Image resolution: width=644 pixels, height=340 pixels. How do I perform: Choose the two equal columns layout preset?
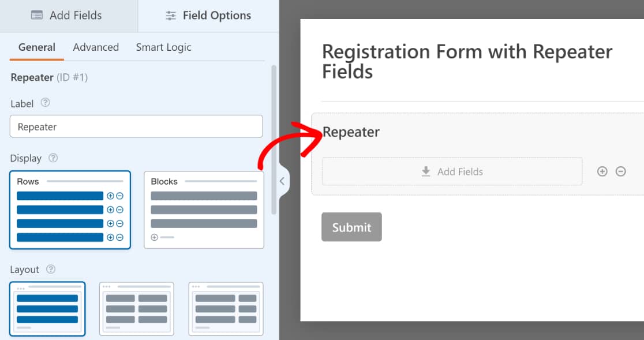[x=137, y=309]
